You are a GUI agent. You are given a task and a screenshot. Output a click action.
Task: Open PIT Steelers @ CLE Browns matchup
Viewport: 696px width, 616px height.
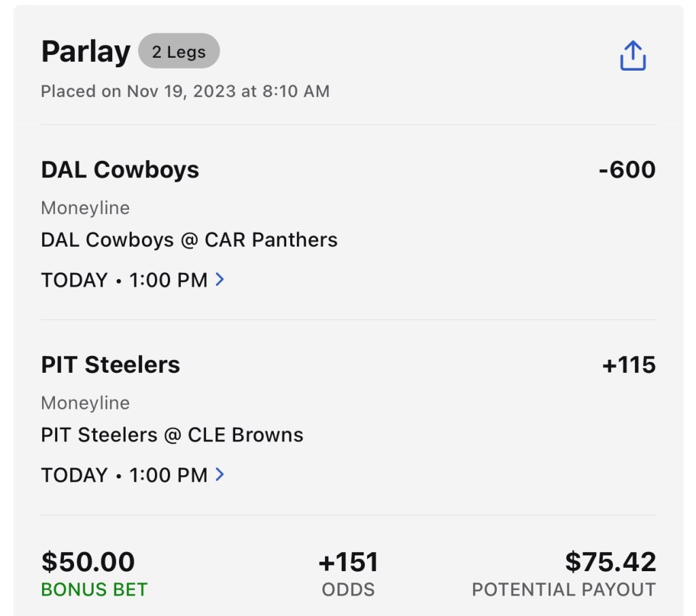coord(172,435)
